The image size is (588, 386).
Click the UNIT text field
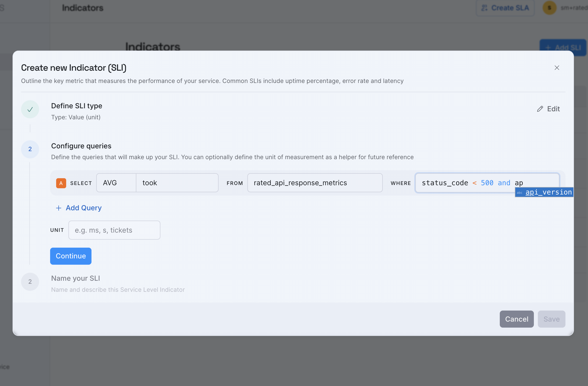pyautogui.click(x=114, y=230)
